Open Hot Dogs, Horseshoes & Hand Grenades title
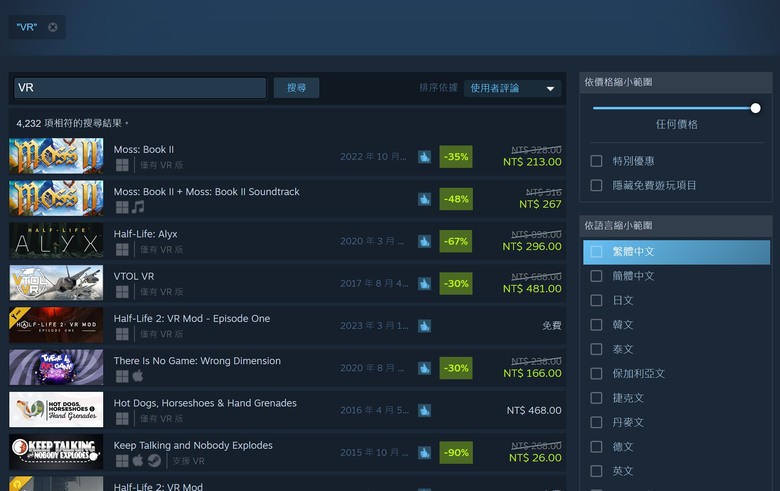 tap(205, 403)
